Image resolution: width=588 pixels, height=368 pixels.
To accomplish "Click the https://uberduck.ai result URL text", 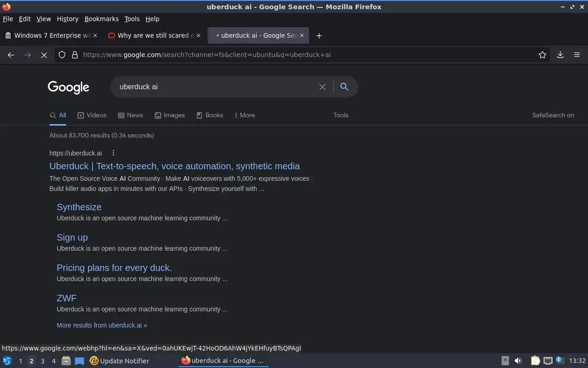I will [x=75, y=153].
